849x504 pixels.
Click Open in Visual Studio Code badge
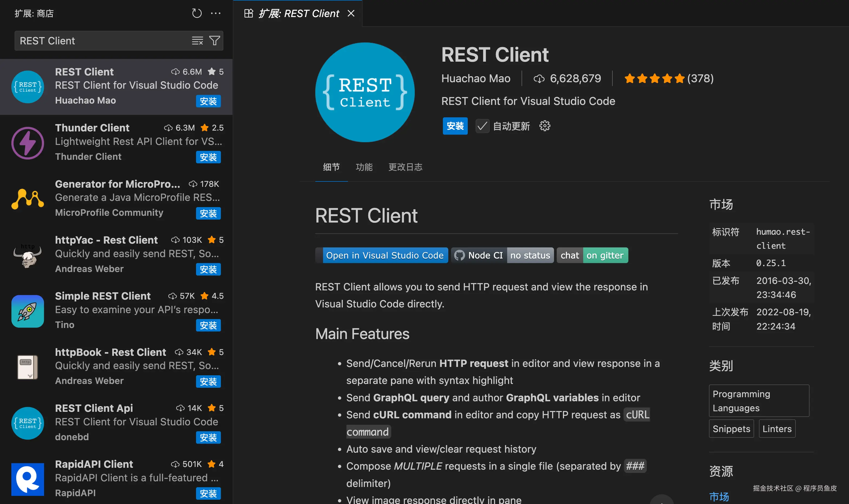pyautogui.click(x=384, y=256)
